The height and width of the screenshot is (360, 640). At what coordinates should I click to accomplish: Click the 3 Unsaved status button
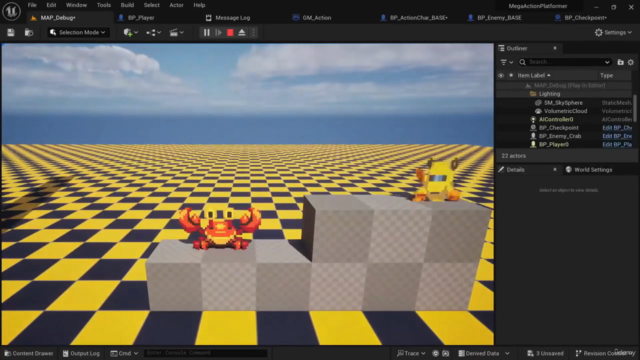coord(545,353)
